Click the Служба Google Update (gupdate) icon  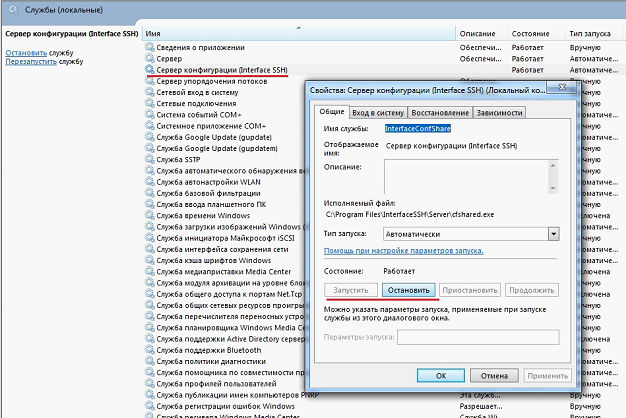(x=149, y=137)
